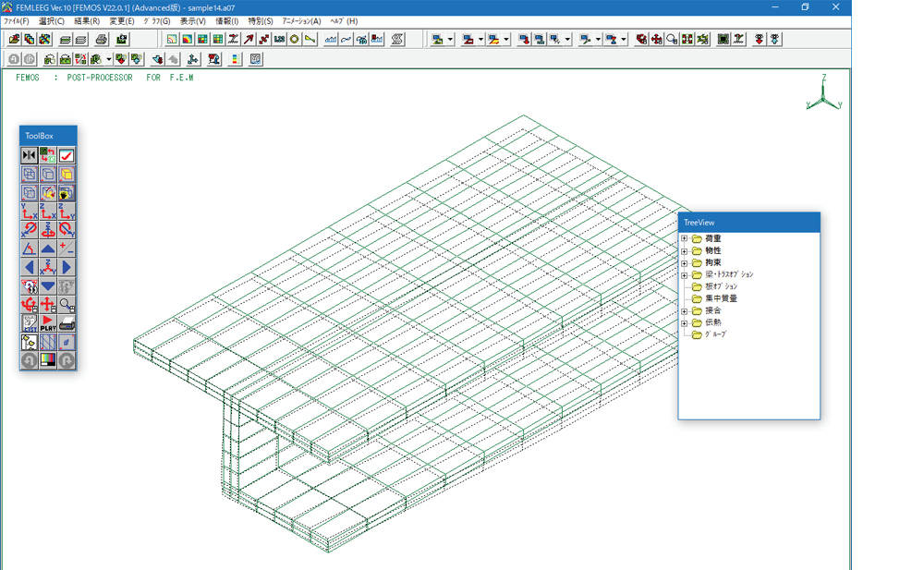924x570 pixels.
Task: Click the isometric XYZ view icon in ToolBox
Action: (x=48, y=267)
